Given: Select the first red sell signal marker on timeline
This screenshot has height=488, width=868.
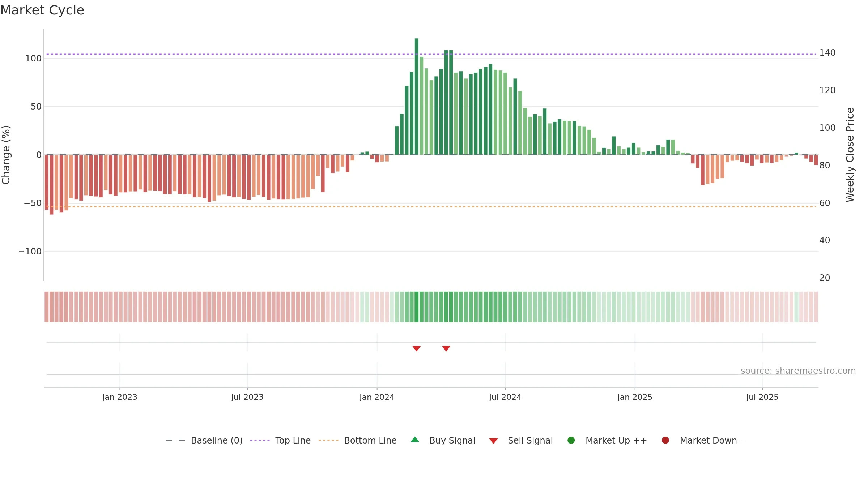Looking at the screenshot, I should click(416, 348).
